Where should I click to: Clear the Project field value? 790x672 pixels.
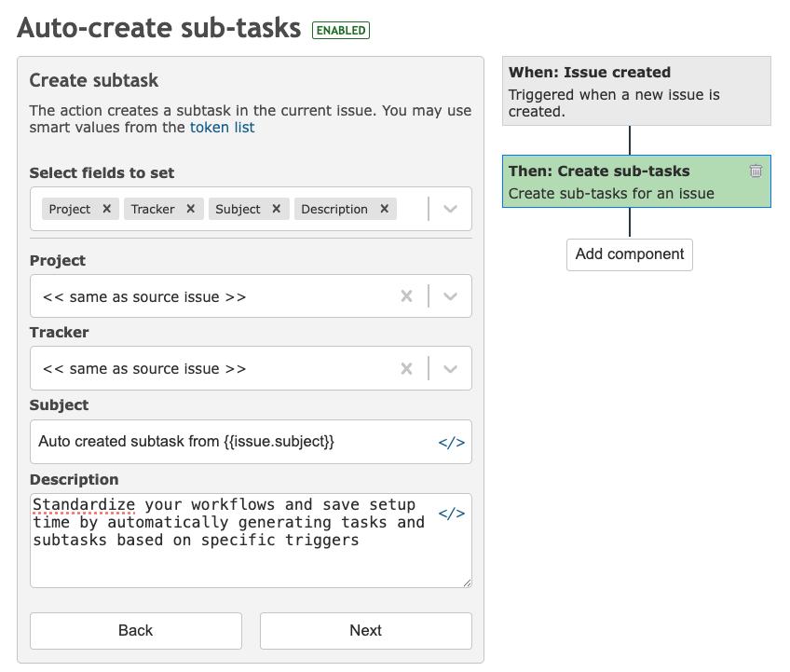pyautogui.click(x=407, y=295)
